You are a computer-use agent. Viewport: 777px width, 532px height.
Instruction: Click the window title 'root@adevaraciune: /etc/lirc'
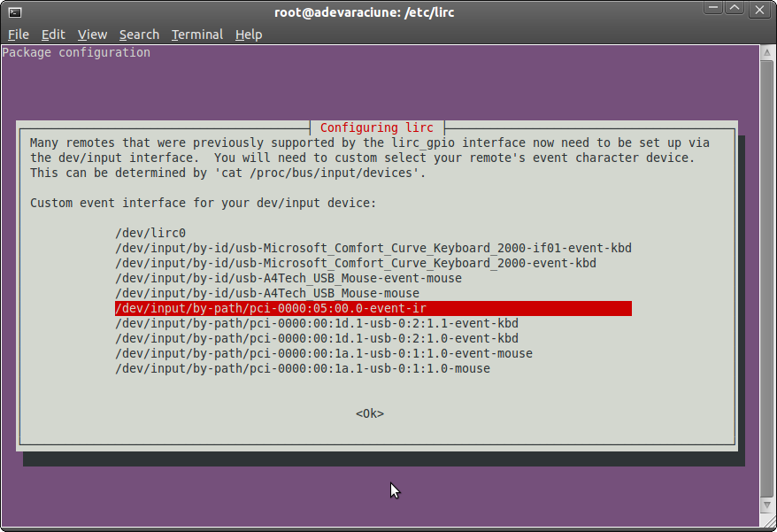tap(365, 12)
